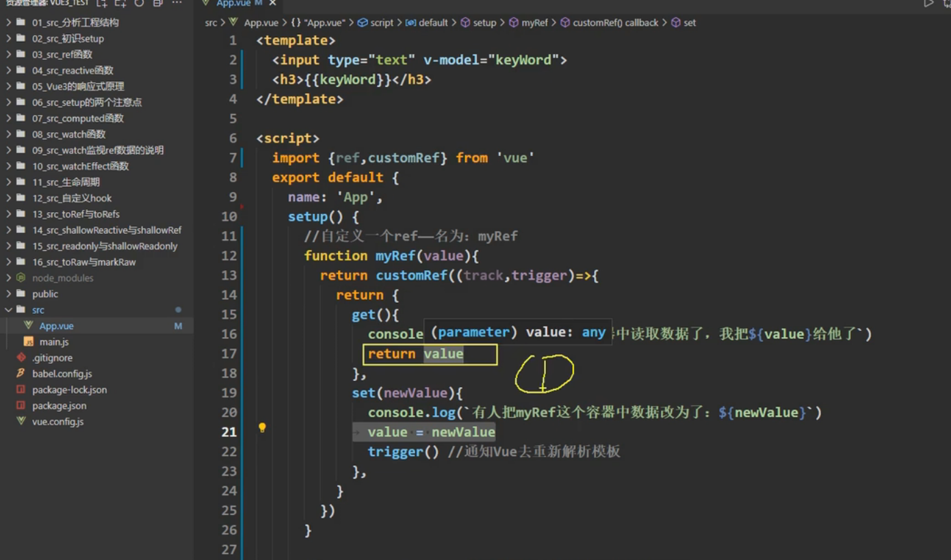Image resolution: width=951 pixels, height=560 pixels.
Task: Expand the 05_Vue3的响应式原理 folder chevron
Action: (8, 86)
